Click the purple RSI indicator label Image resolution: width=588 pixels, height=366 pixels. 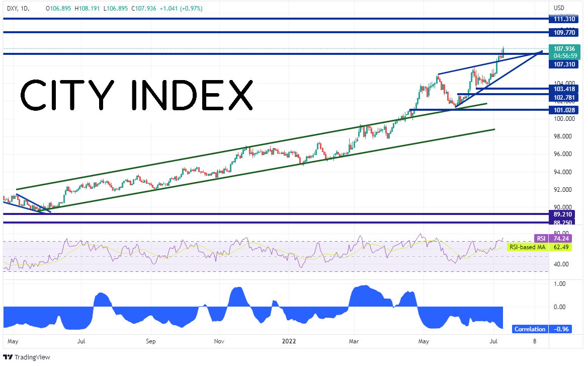tap(541, 238)
